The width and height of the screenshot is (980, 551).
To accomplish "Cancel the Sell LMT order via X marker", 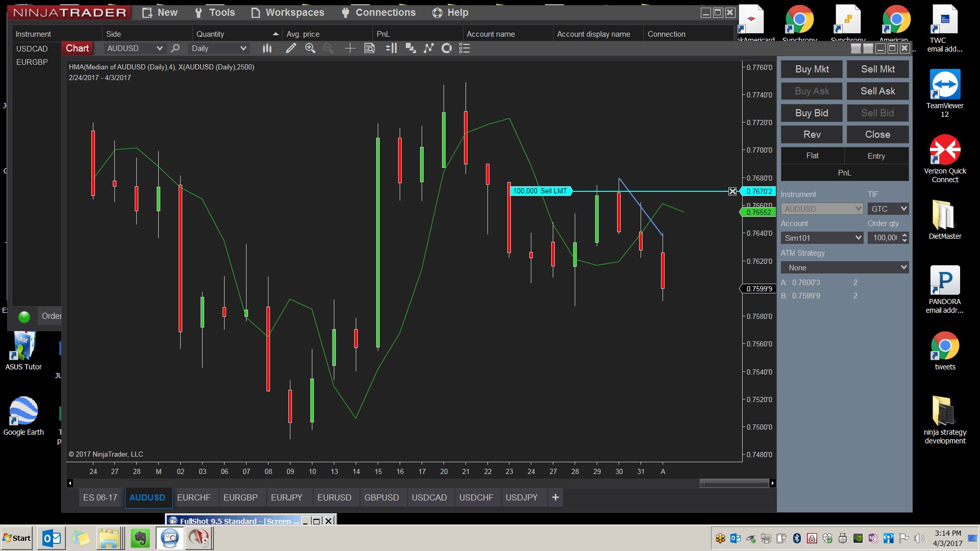I will 732,191.
